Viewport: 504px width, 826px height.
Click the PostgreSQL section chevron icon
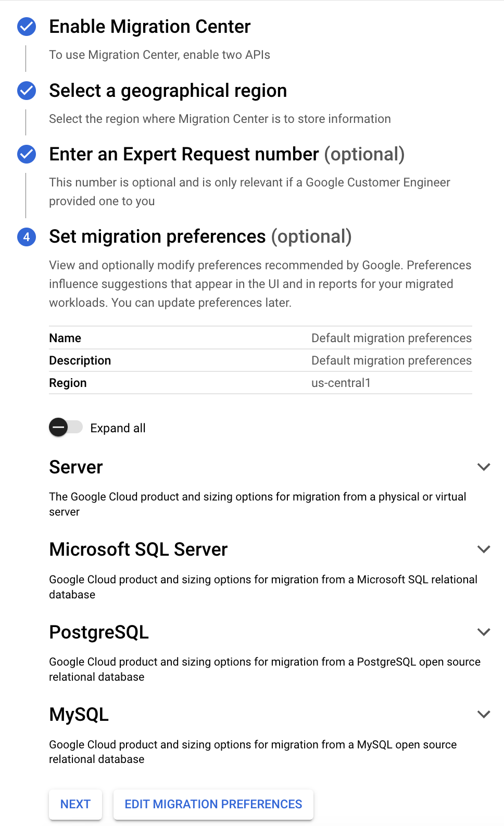[484, 631]
